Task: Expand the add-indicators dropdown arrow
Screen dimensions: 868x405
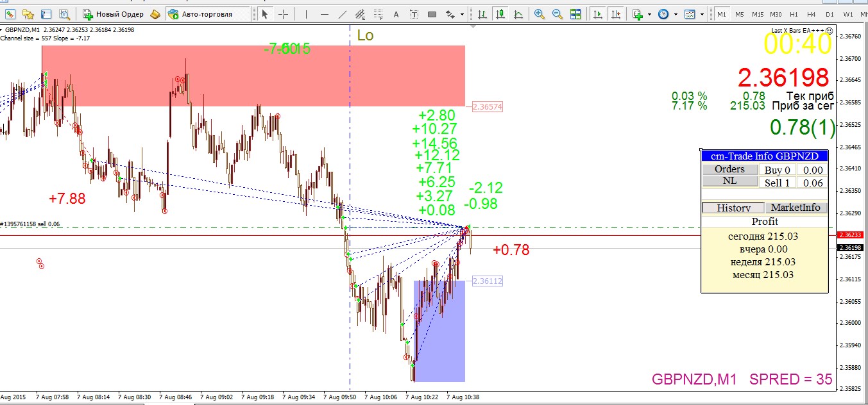Action: click(x=649, y=13)
